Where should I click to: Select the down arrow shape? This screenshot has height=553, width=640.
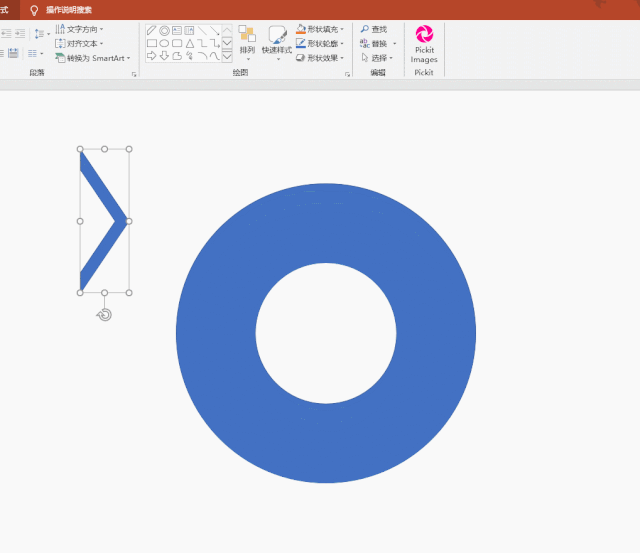pyautogui.click(x=164, y=56)
